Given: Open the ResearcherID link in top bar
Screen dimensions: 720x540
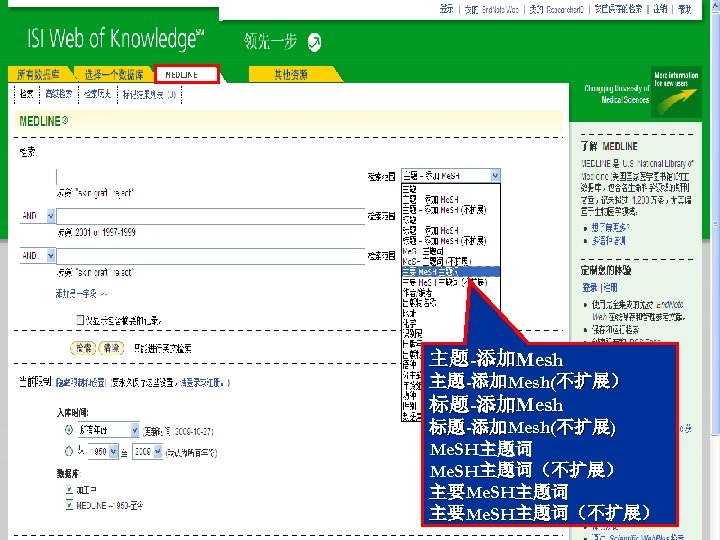Looking at the screenshot, I should 557,9.
